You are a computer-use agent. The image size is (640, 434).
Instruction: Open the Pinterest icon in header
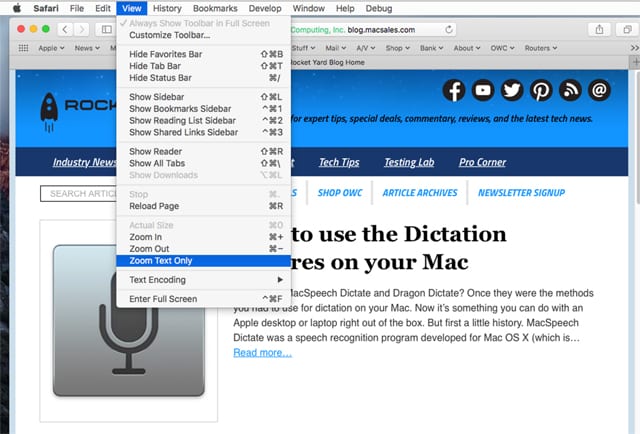point(541,91)
